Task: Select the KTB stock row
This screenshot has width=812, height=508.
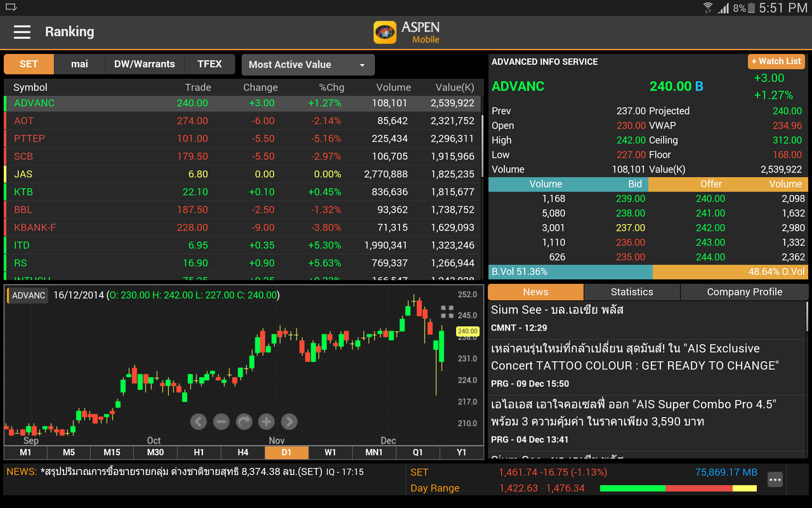Action: click(x=242, y=192)
